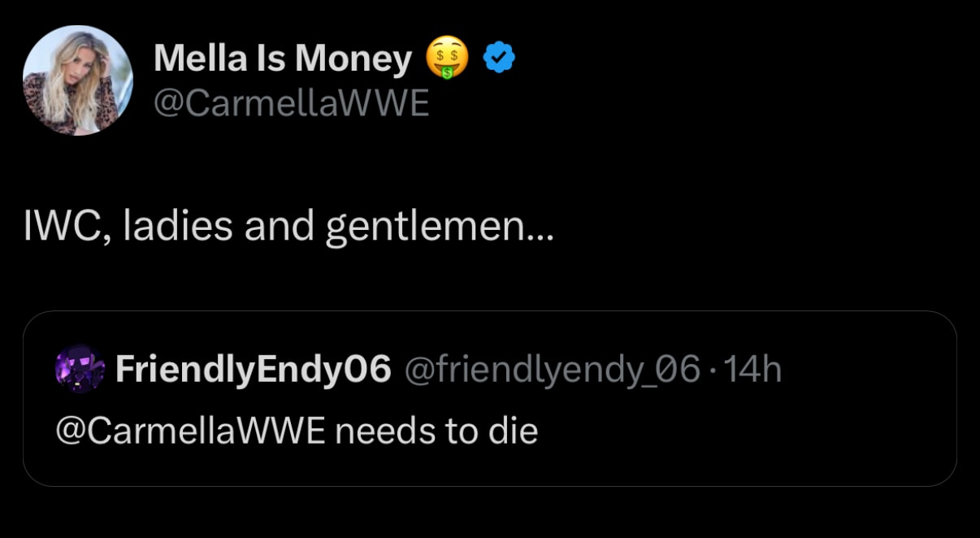Click the @friendlyendy_06 handle
Screen dimensions: 980x538
point(552,370)
